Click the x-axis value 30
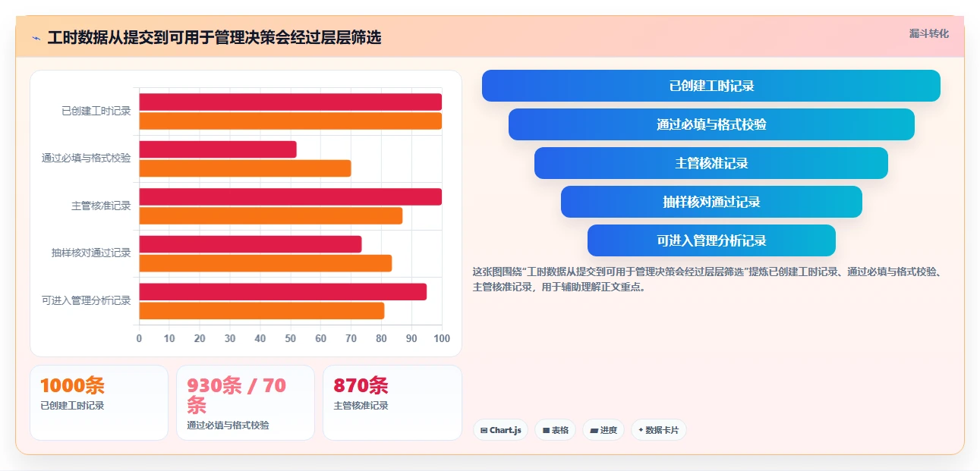The width and height of the screenshot is (980, 471). pyautogui.click(x=230, y=338)
